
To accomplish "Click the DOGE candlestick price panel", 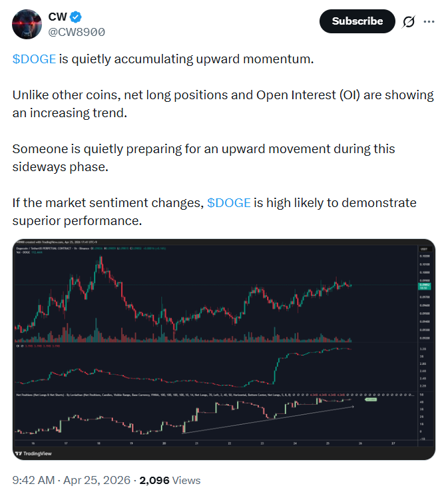I will [x=200, y=293].
